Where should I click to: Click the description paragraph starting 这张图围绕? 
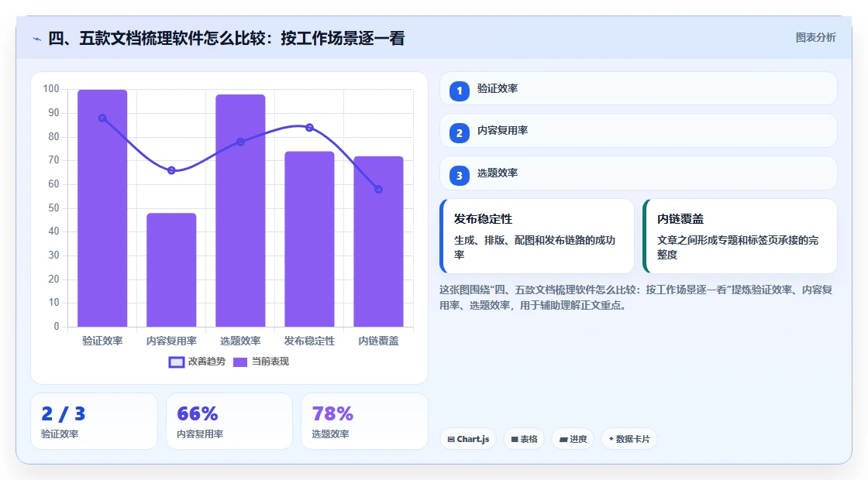pos(636,297)
